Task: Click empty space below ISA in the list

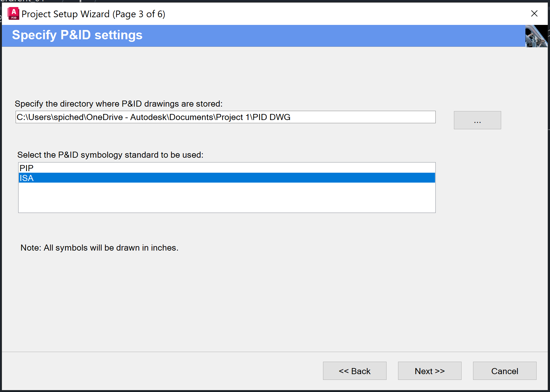Action: [227, 198]
